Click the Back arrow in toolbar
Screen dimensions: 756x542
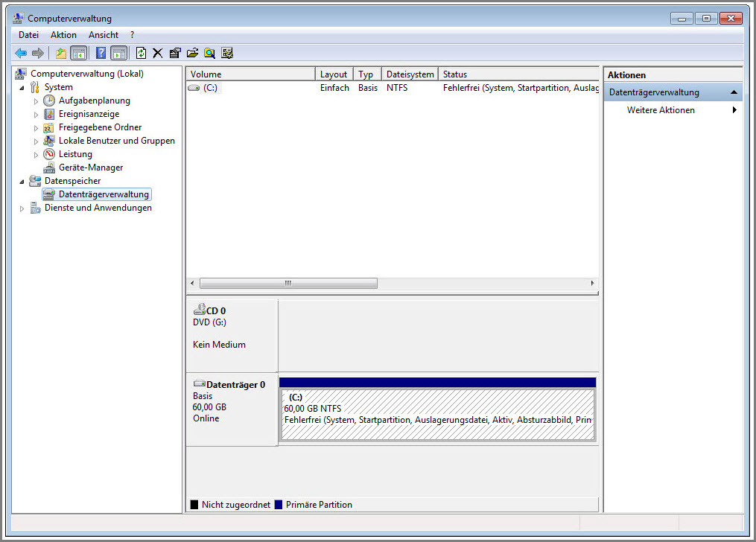pos(21,53)
